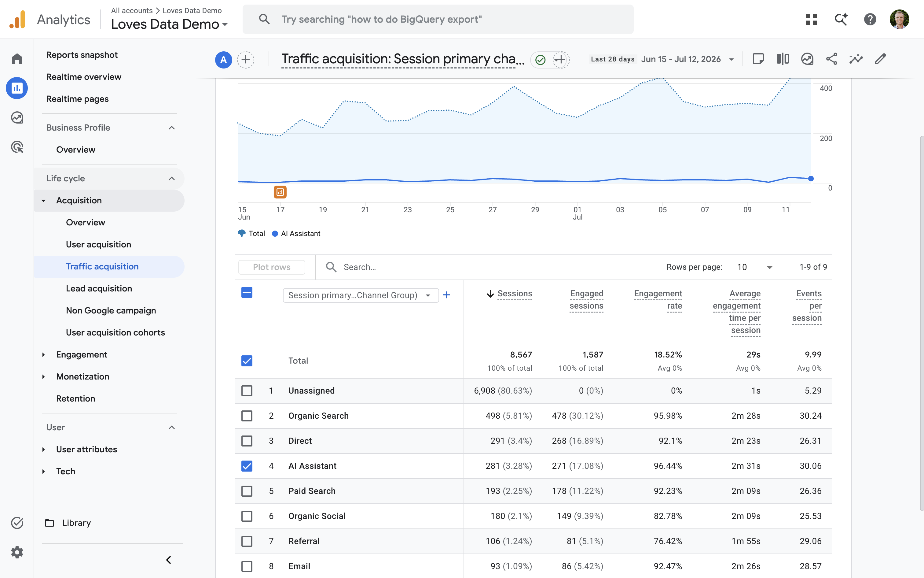
Task: Click the customize report pencil icon
Action: (x=881, y=59)
